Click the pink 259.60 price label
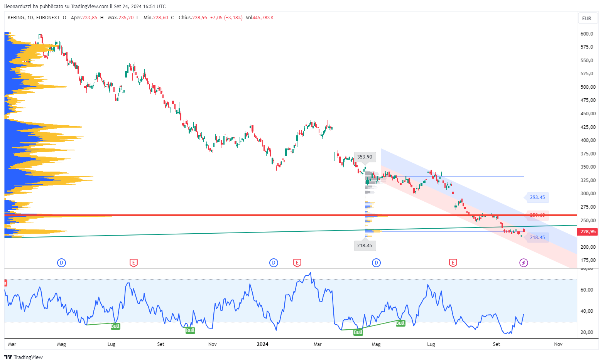603x364 pixels. [x=537, y=215]
